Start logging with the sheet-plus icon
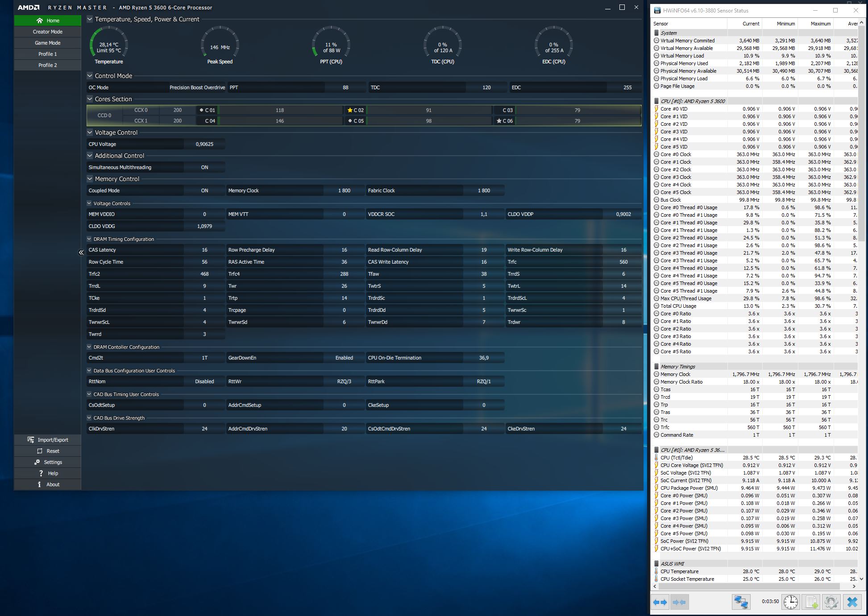The width and height of the screenshot is (868, 616). pyautogui.click(x=812, y=602)
